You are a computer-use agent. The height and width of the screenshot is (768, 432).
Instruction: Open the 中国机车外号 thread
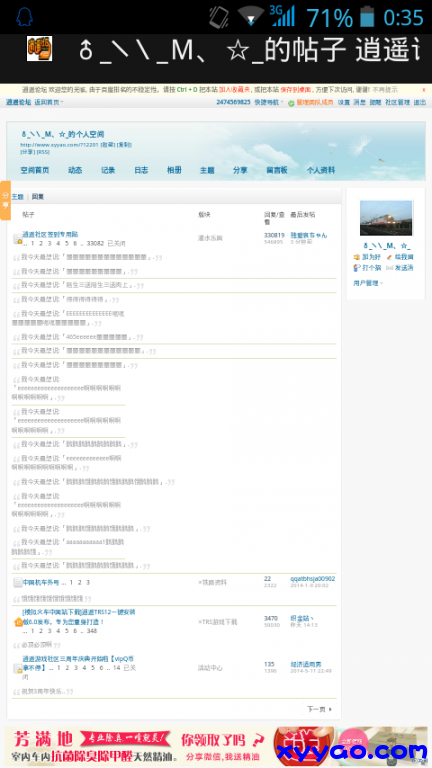coord(41,583)
